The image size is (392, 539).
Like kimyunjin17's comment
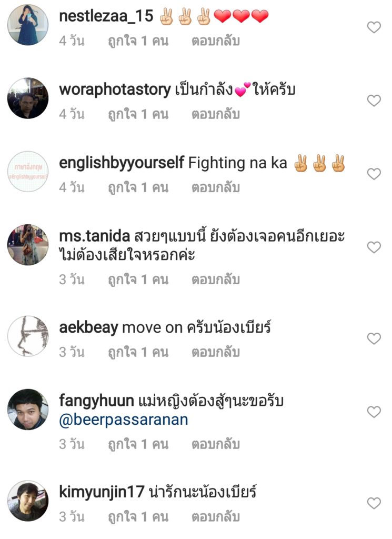point(374,503)
